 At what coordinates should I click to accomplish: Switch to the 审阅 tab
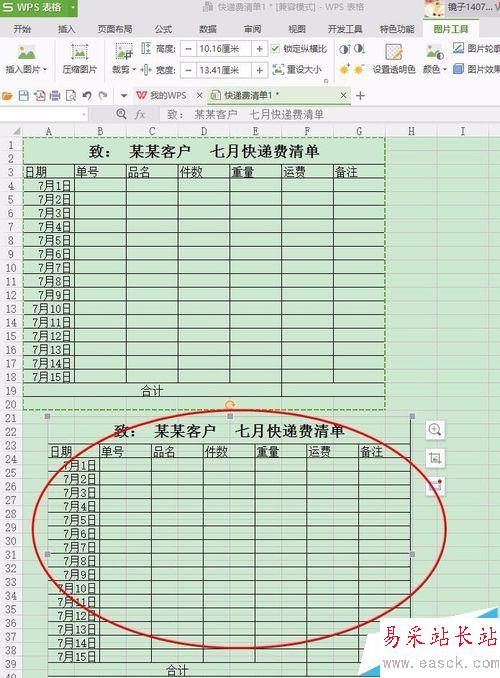point(252,29)
